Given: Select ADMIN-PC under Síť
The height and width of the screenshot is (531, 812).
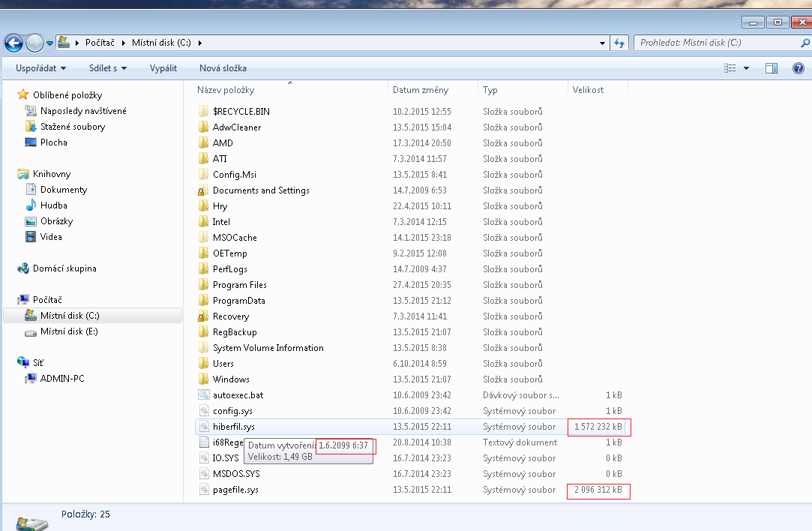Looking at the screenshot, I should pos(62,379).
